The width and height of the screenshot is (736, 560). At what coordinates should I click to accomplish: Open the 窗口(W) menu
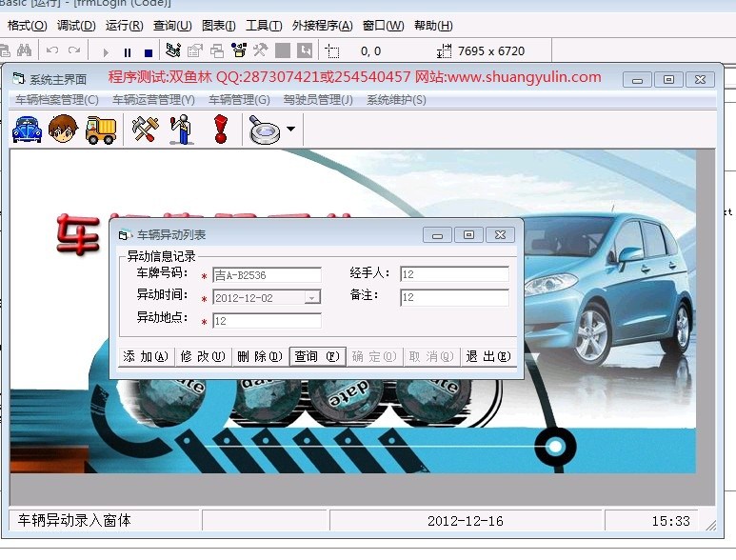383,26
